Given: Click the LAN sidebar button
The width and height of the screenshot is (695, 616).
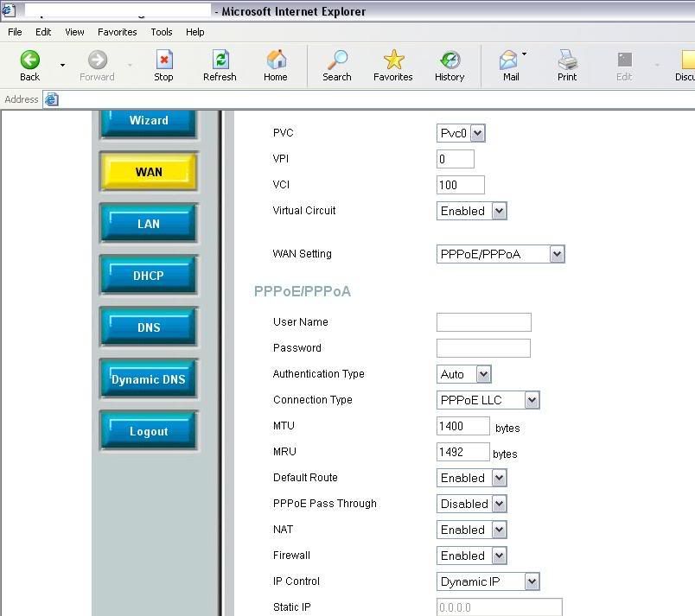Looking at the screenshot, I should coord(149,224).
